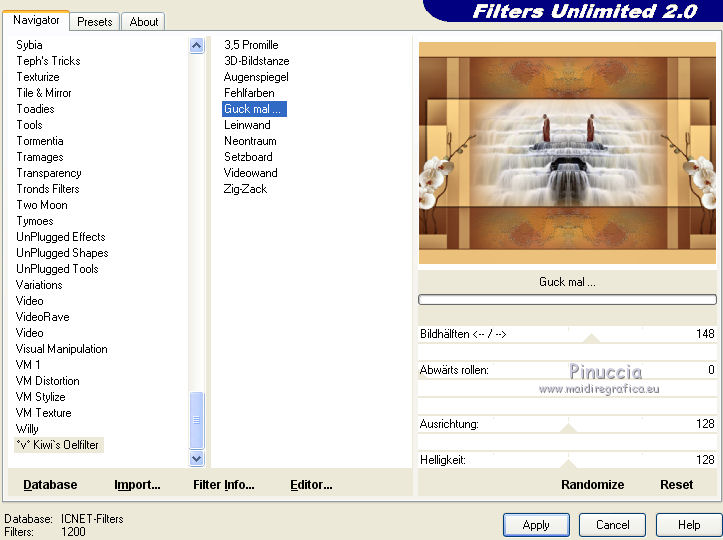Click the scroll up arrow of the filter category list
The image size is (723, 540).
point(196,46)
